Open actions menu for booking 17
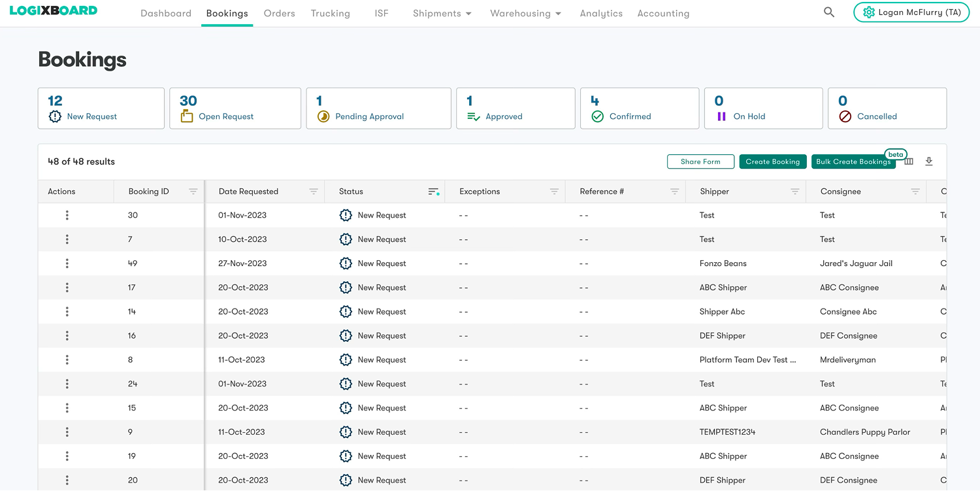The height and width of the screenshot is (491, 980). click(x=67, y=288)
